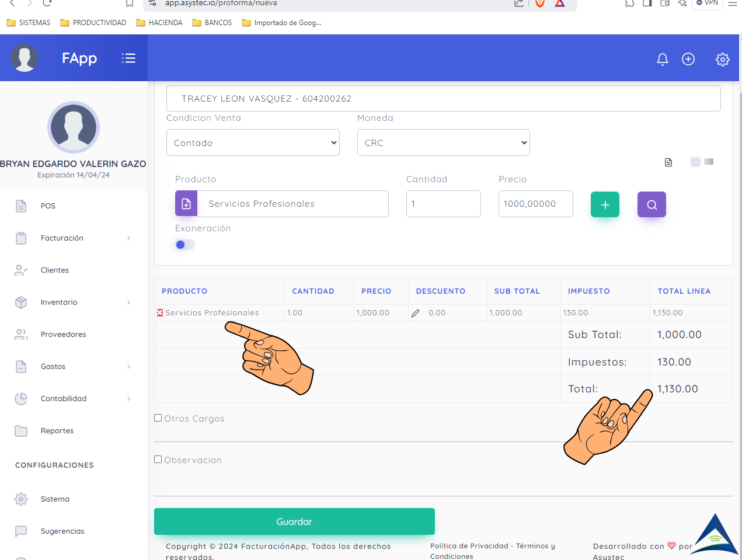This screenshot has height=560, width=742.
Task: Open the Condicion Venta dropdown
Action: [253, 142]
